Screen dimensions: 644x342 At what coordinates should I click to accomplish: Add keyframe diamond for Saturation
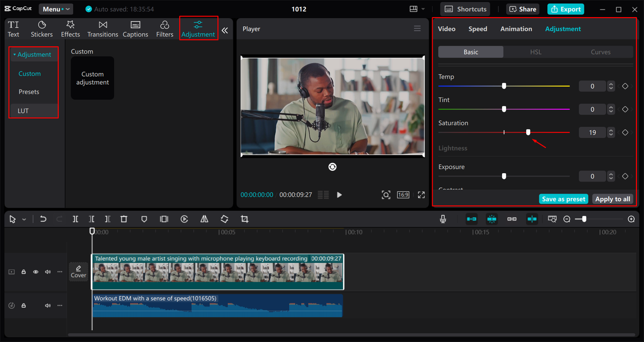coord(625,132)
